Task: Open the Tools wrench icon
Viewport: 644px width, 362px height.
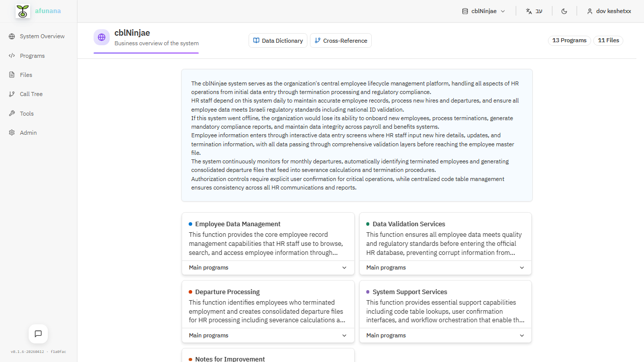Action: pos(12,113)
